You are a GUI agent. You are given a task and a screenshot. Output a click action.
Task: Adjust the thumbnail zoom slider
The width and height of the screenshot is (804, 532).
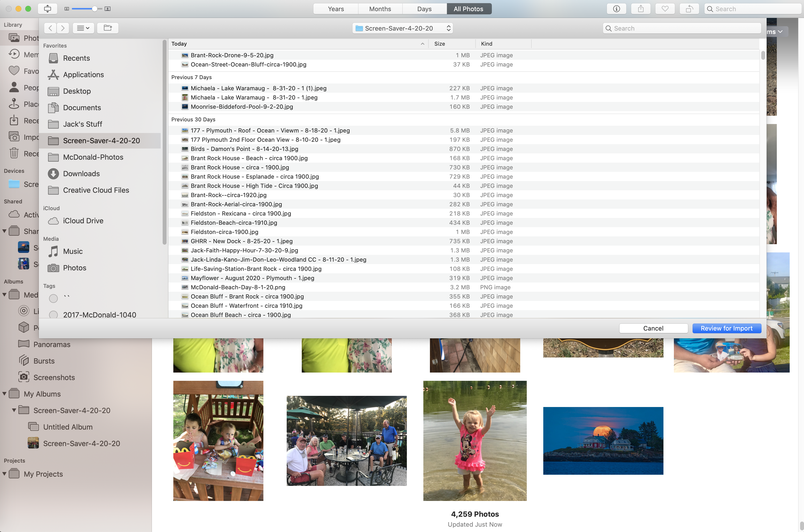tap(94, 9)
